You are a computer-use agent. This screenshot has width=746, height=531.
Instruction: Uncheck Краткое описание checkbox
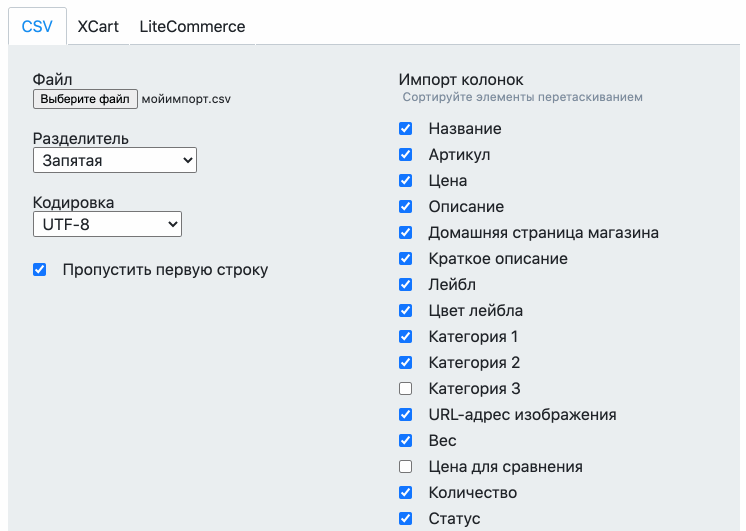(405, 258)
